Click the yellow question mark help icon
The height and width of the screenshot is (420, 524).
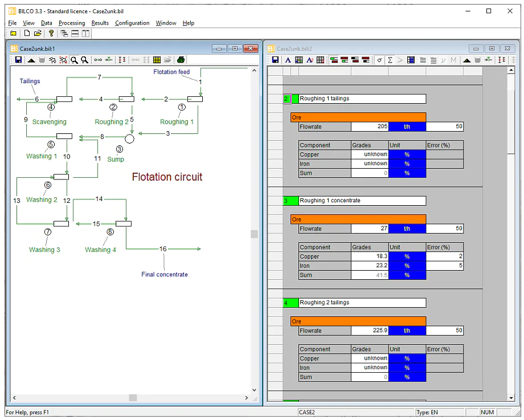point(51,33)
